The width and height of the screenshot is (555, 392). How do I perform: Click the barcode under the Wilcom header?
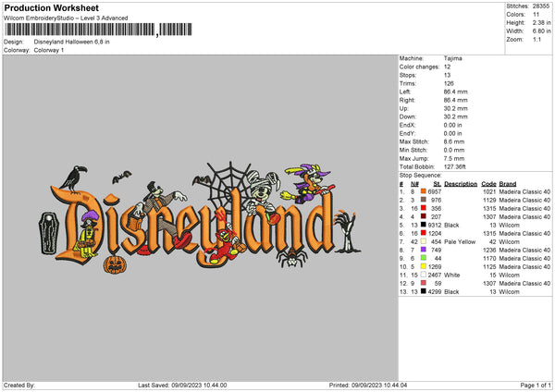click(x=98, y=30)
